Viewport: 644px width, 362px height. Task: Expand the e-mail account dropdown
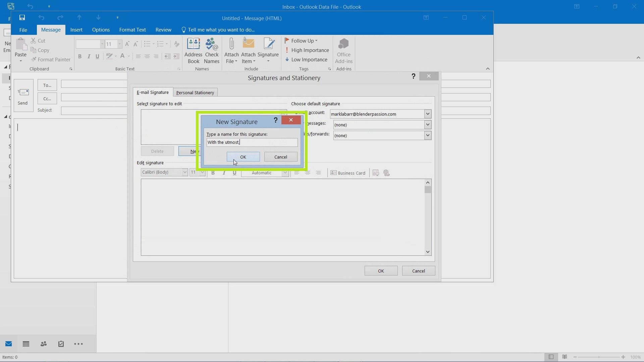tap(427, 114)
